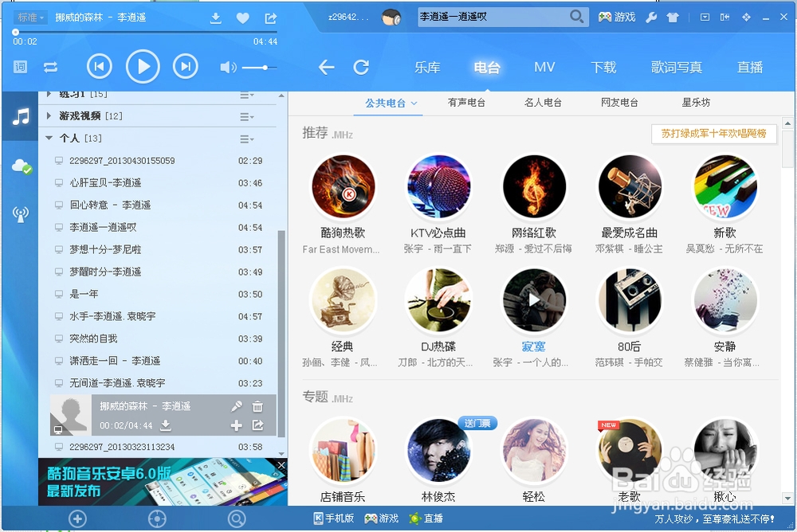The image size is (797, 532).
Task: Share the playing song from the playlist row
Action: coord(257,425)
